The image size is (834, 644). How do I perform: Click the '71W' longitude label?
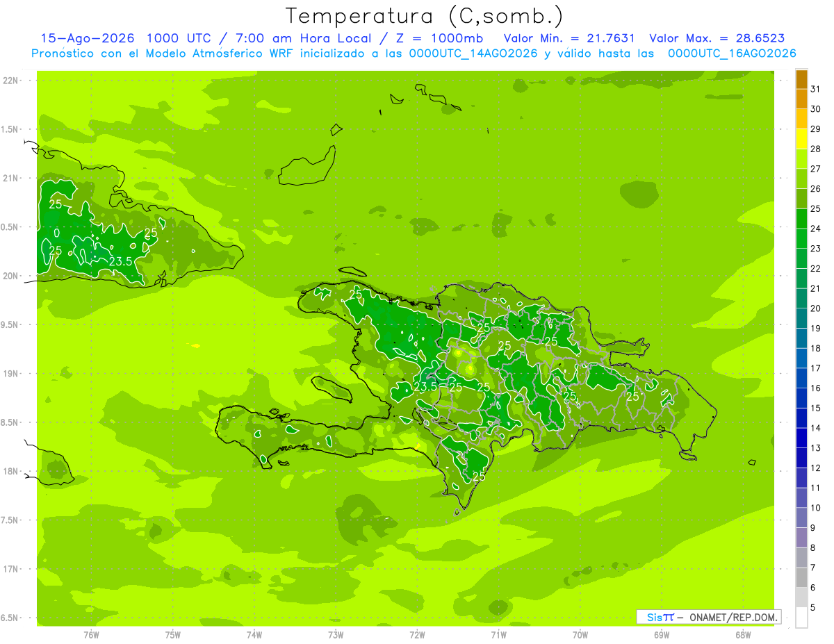pyautogui.click(x=498, y=635)
